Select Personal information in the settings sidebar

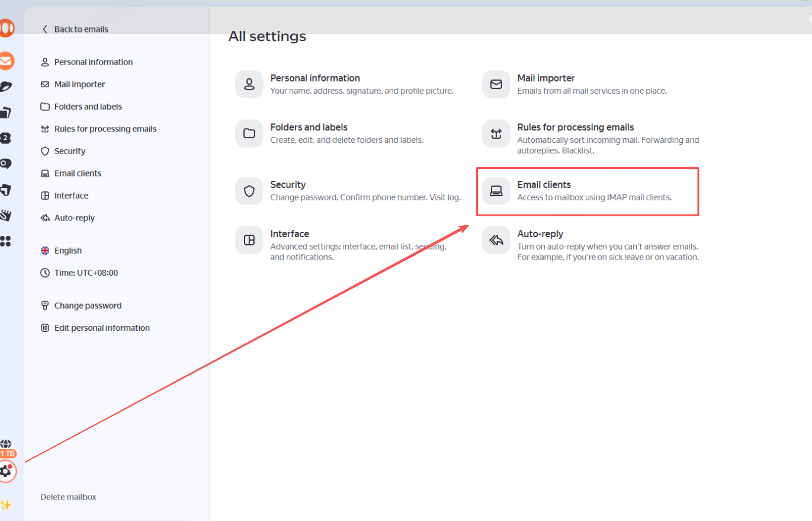[x=87, y=62]
